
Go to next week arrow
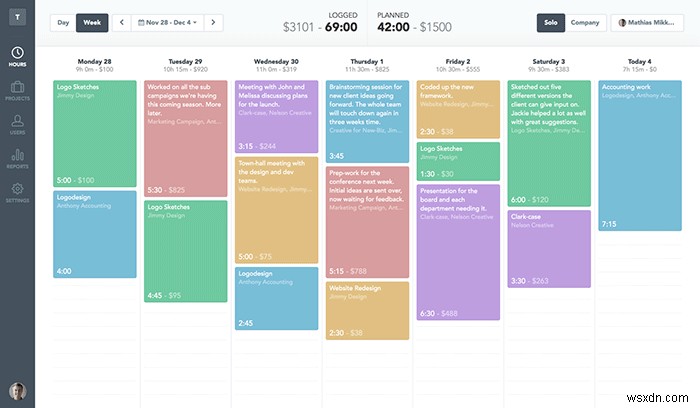coord(215,20)
